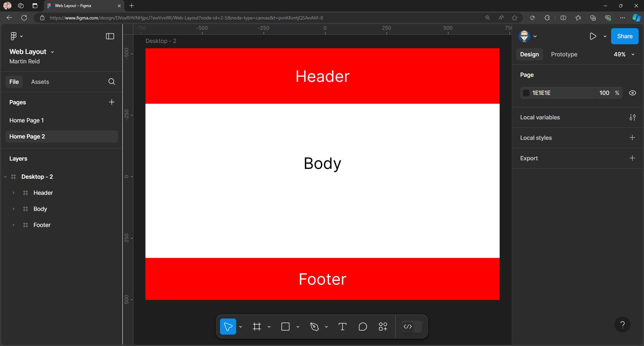644x346 pixels.
Task: Click the browser address bar URL
Action: point(186,18)
